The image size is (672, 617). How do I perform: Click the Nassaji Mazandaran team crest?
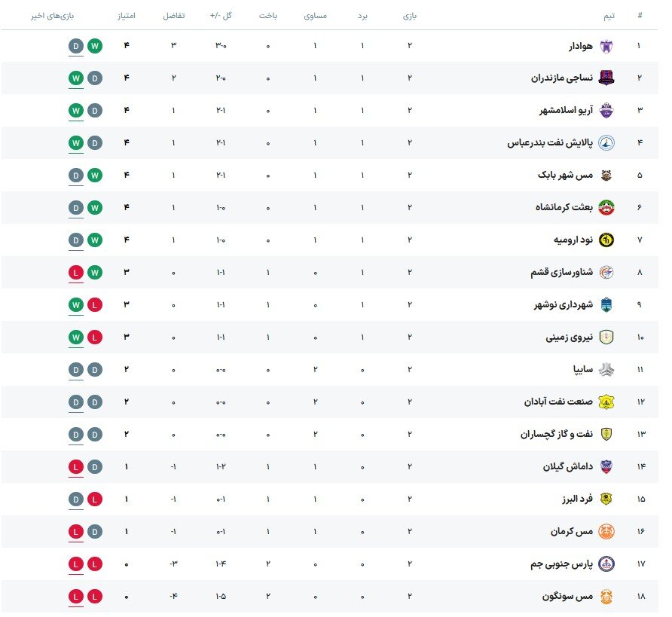[606, 78]
